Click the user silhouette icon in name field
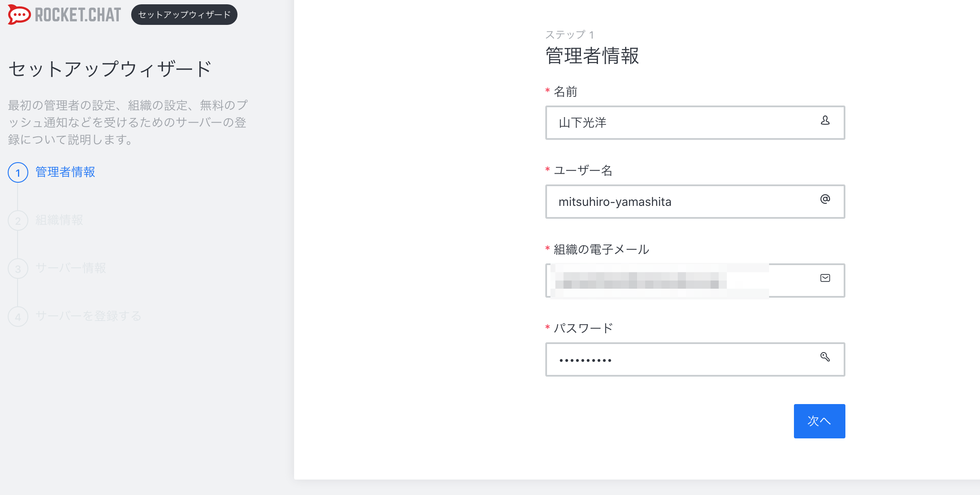 point(825,121)
